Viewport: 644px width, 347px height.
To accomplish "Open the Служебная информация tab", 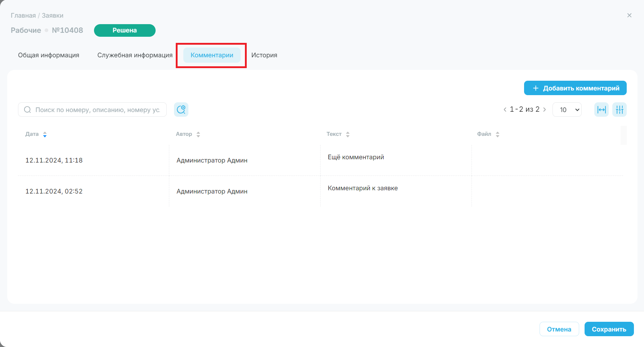I will 135,55.
